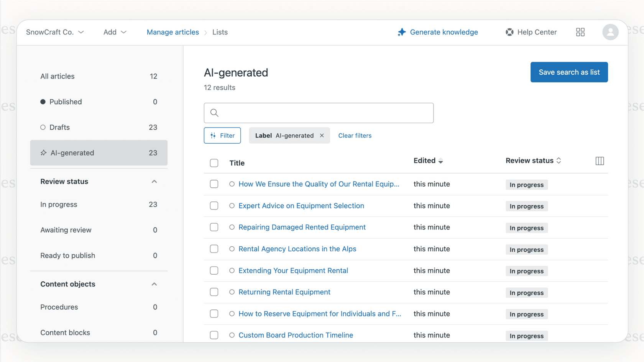Select the checkbox beside Custom Board Production Timeline

coord(214,335)
